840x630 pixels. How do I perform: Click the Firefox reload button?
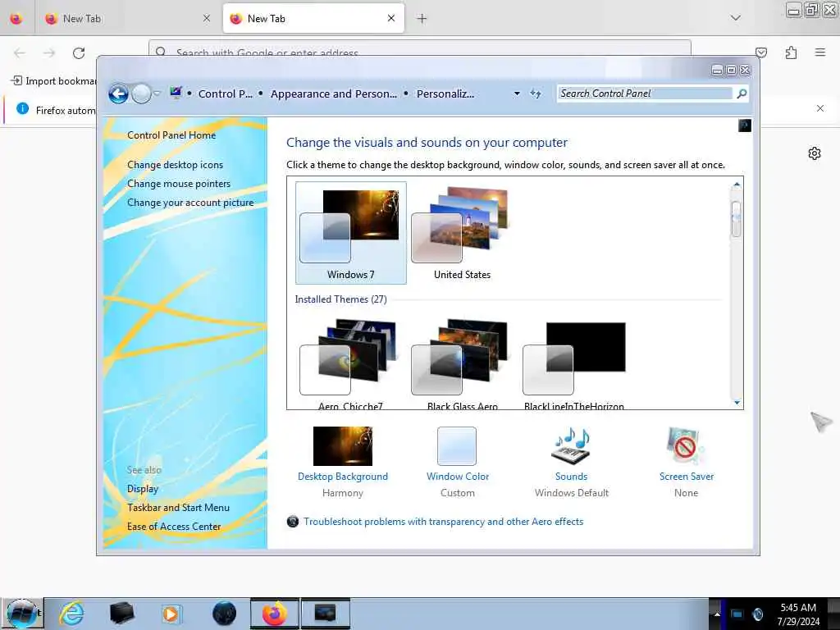[79, 53]
